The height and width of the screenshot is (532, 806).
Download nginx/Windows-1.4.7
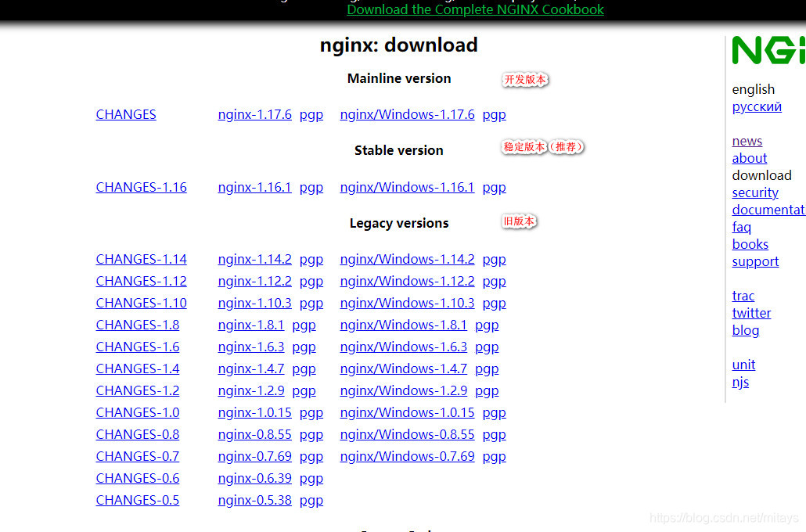(x=404, y=368)
